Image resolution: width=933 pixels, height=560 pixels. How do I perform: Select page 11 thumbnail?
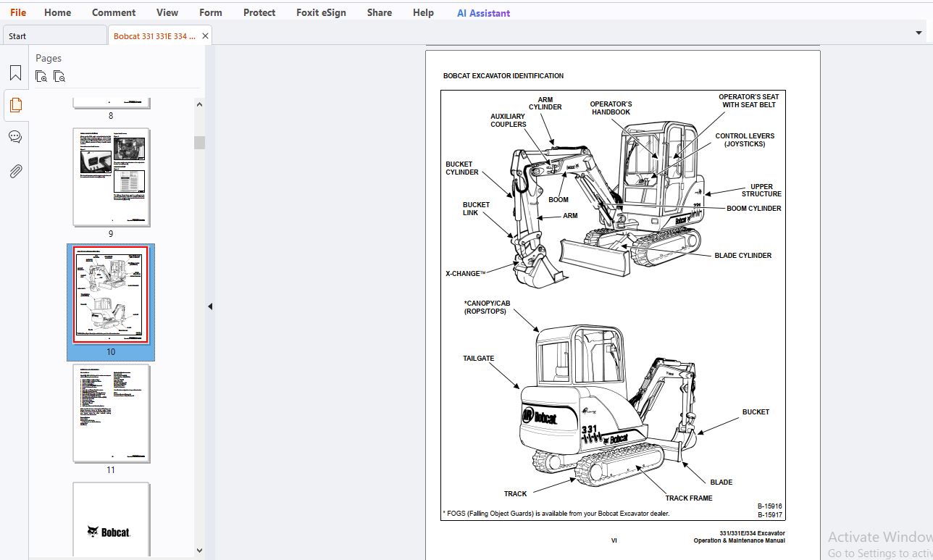[111, 414]
